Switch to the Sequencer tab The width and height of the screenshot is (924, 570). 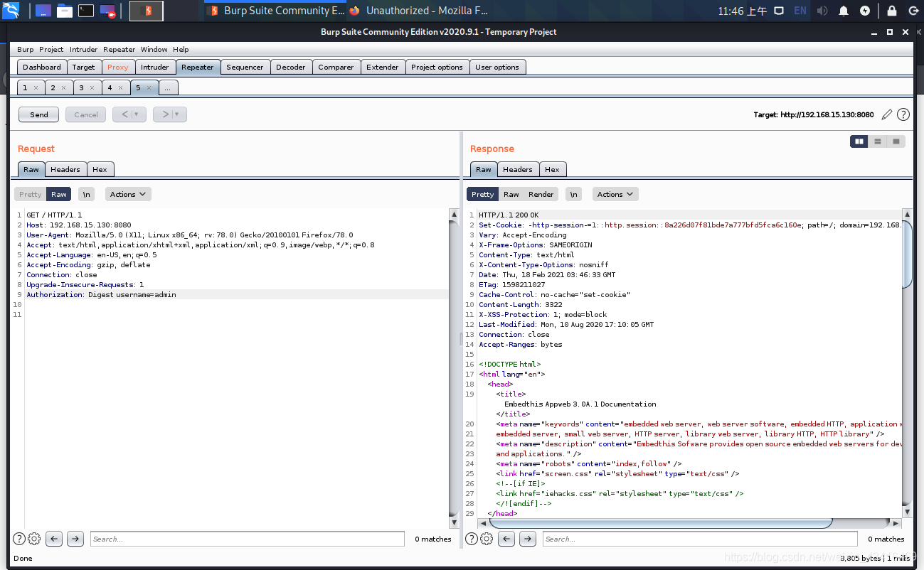(245, 67)
